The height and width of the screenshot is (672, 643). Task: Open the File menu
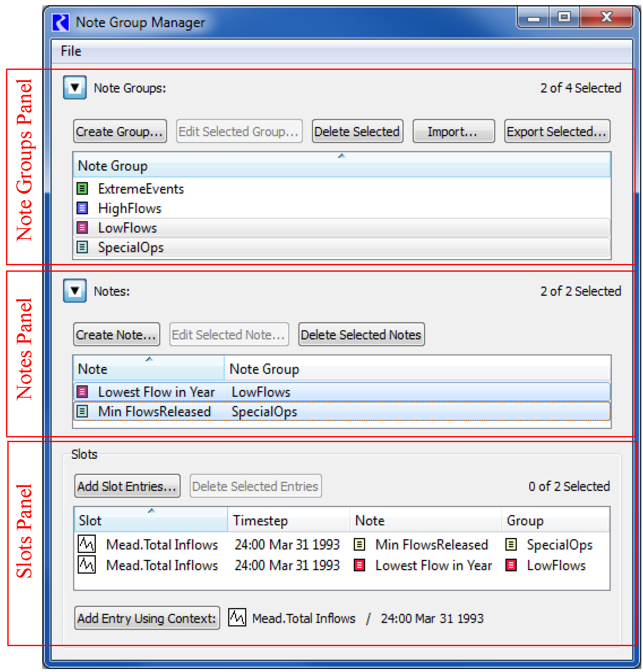click(x=71, y=51)
